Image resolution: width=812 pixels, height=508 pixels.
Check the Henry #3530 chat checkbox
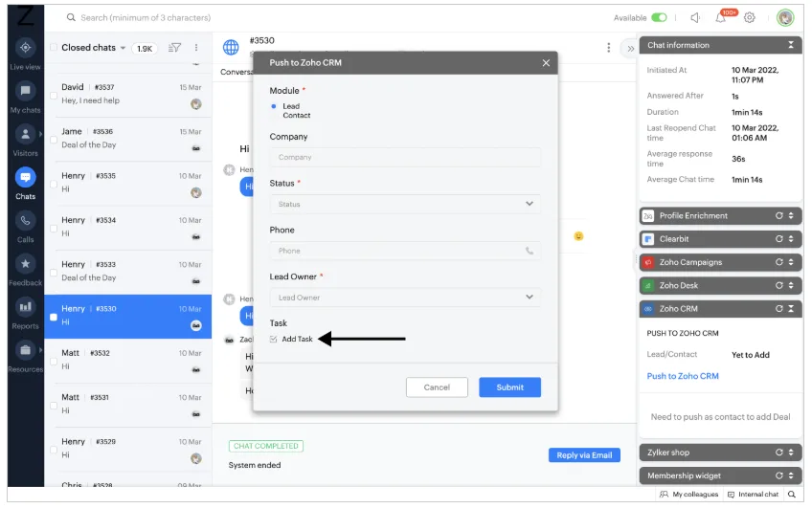pyautogui.click(x=54, y=317)
